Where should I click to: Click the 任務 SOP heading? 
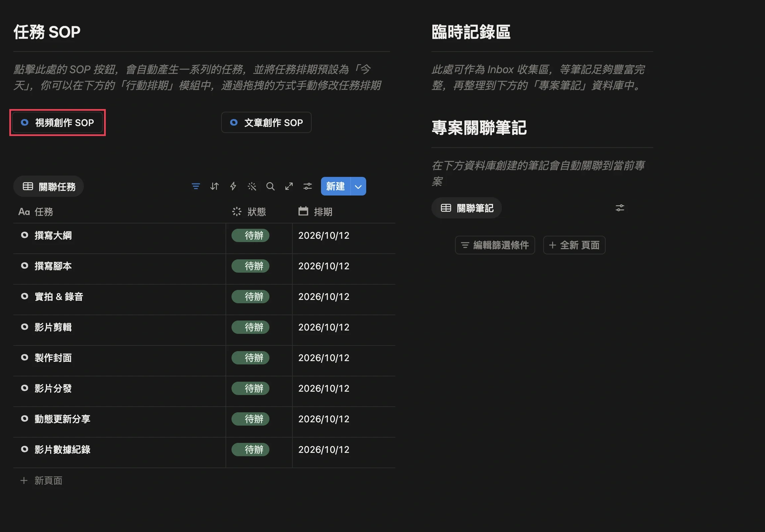coord(47,32)
